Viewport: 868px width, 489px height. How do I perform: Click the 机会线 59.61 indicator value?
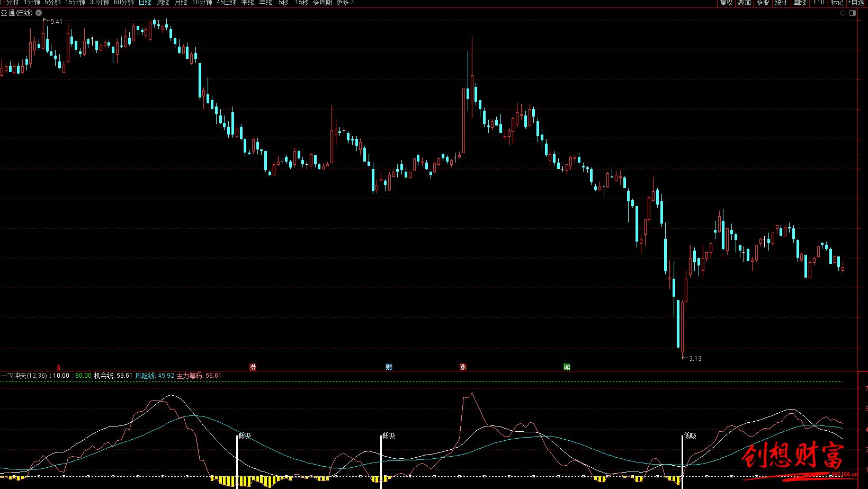point(113,376)
